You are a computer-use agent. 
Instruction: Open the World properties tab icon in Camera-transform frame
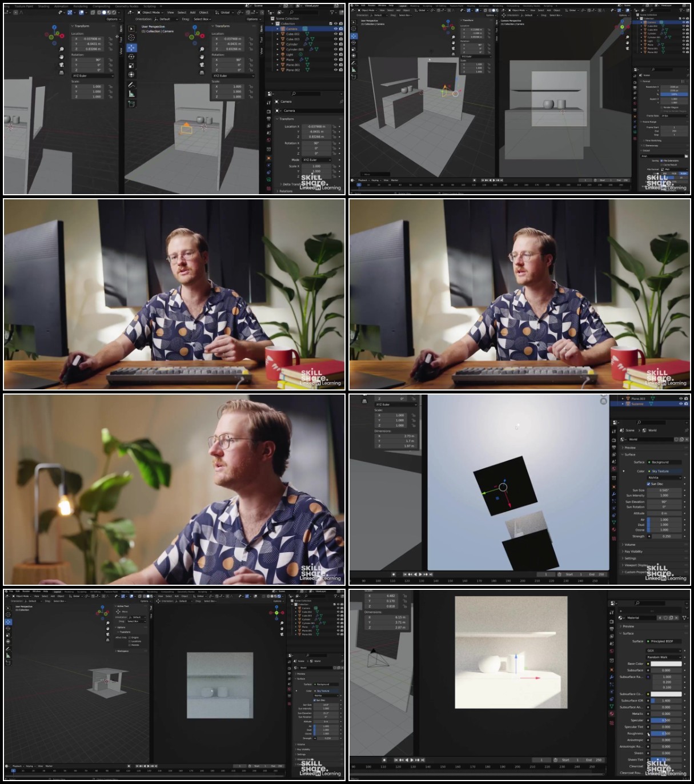click(268, 140)
